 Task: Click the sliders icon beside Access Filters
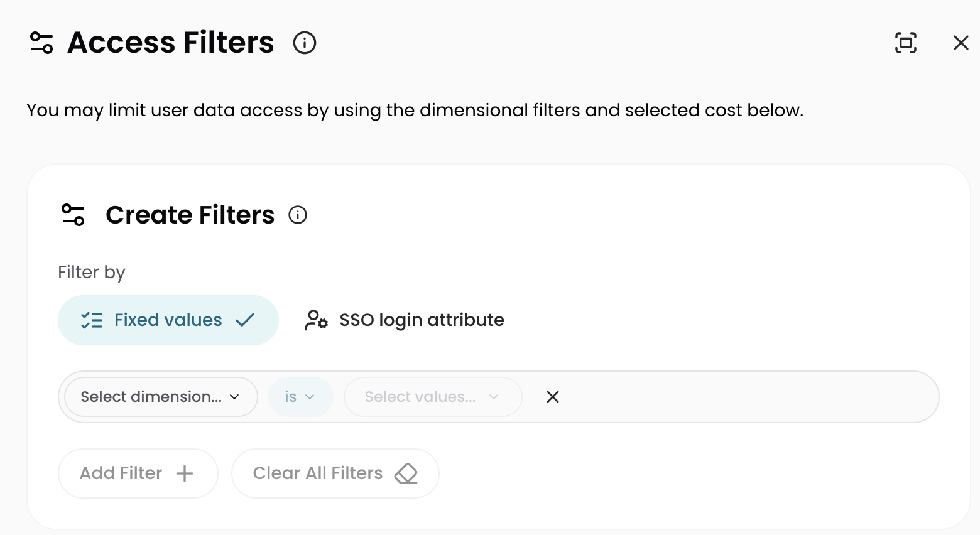[x=41, y=43]
